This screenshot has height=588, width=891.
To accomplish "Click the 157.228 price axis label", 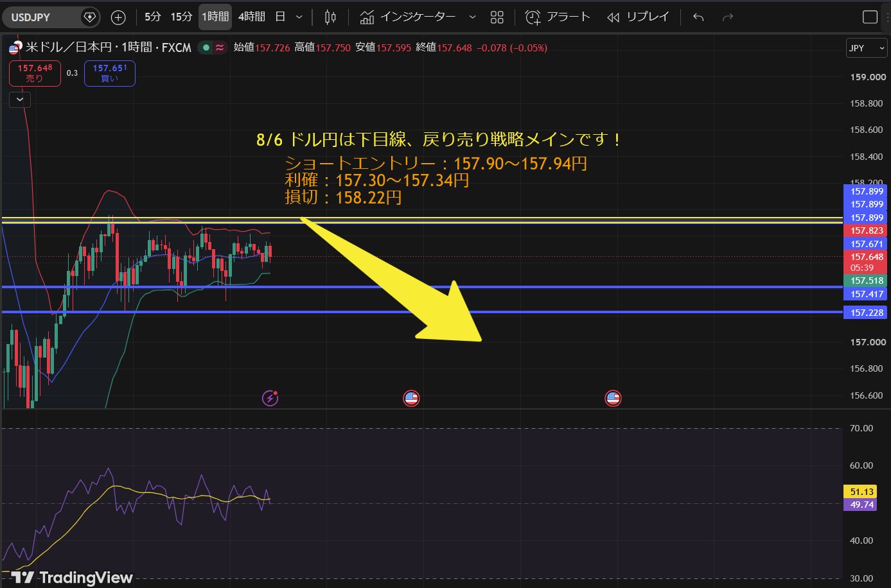I will click(867, 313).
